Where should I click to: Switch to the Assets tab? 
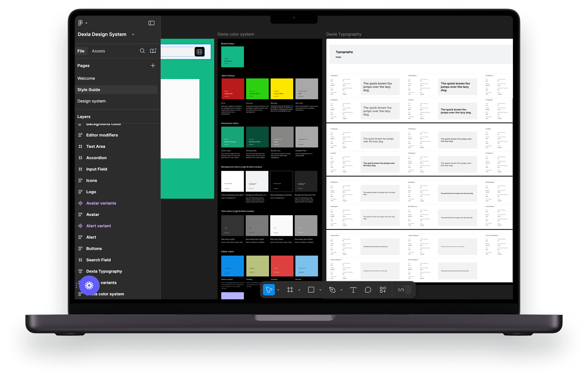pos(98,51)
